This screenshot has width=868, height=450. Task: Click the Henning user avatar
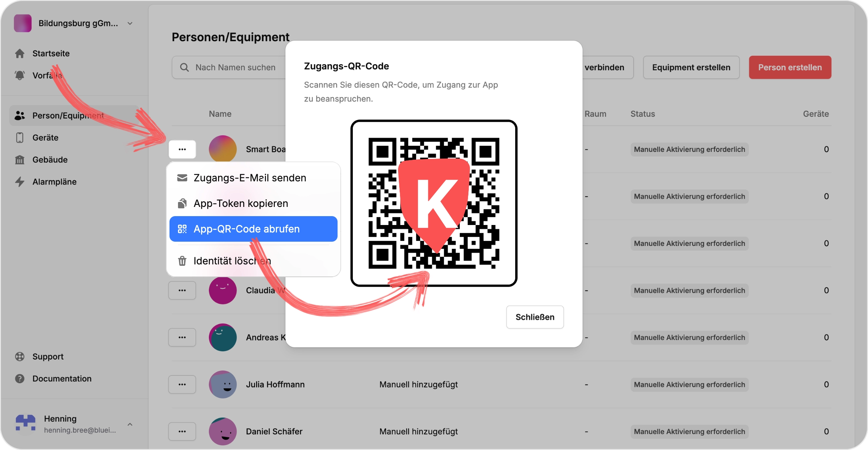[x=26, y=424]
